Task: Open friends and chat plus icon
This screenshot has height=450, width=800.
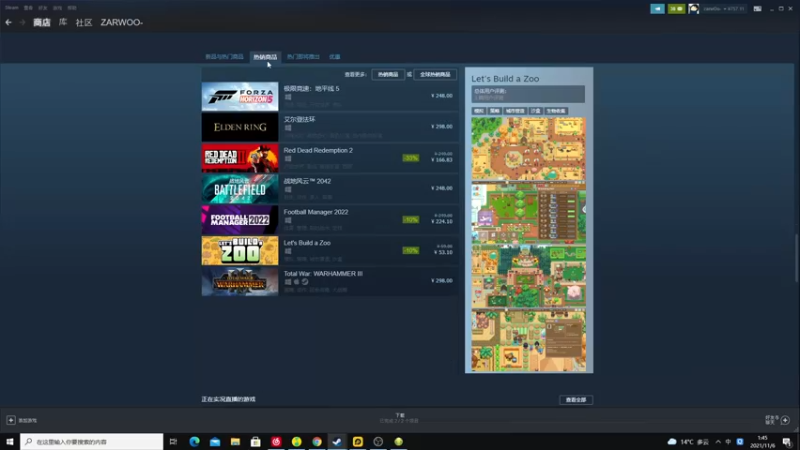Action: [785, 420]
